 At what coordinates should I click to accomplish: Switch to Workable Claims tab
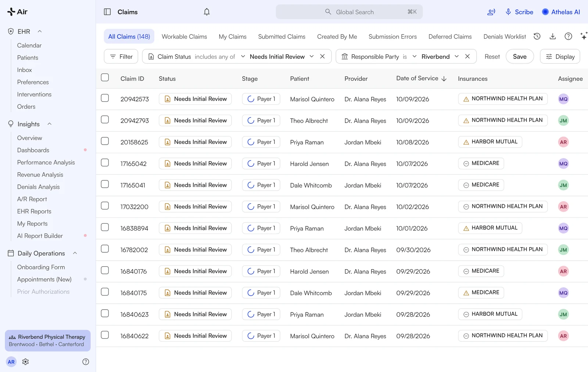(x=184, y=37)
